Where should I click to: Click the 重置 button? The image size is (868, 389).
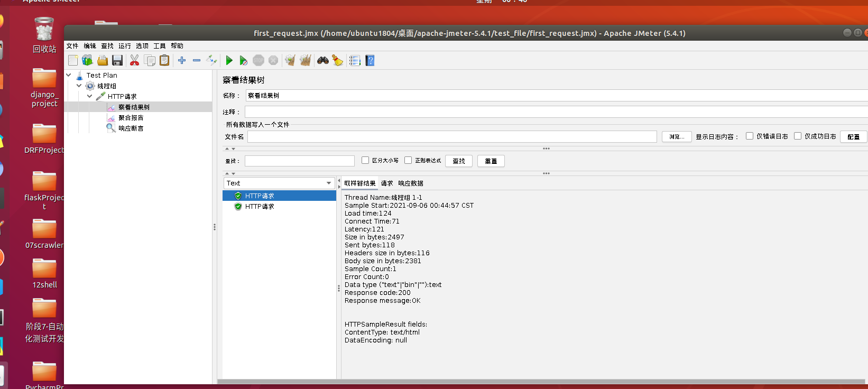click(x=491, y=161)
